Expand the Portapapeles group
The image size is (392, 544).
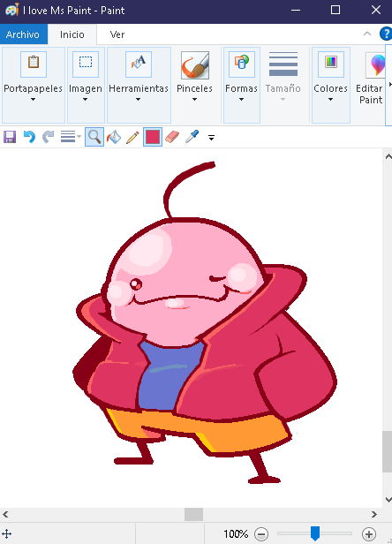[x=34, y=85]
